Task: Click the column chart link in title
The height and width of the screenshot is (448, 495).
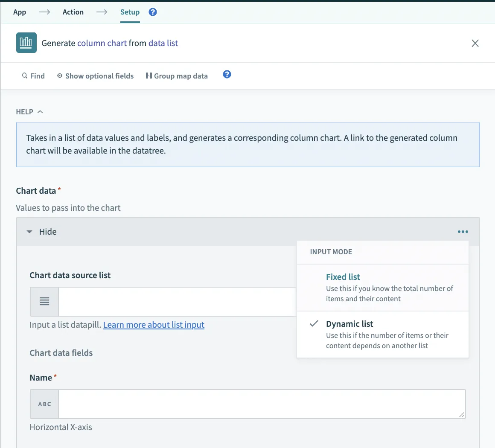Action: coord(102,43)
